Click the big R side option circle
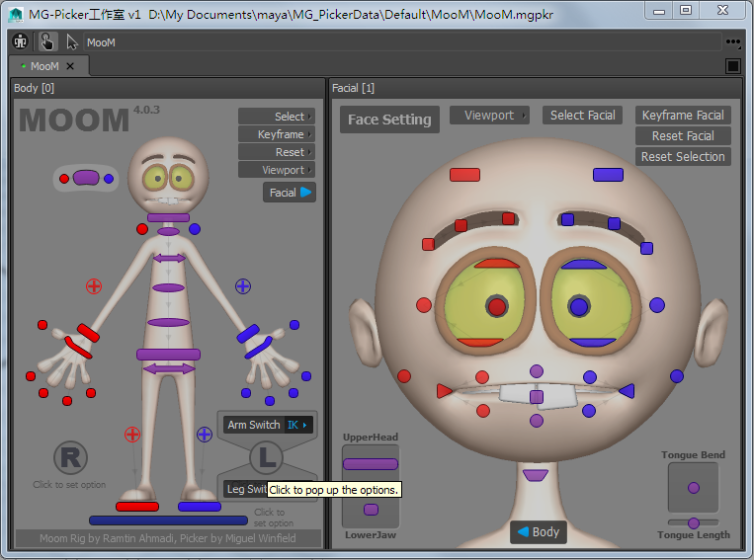Viewport: 754px width, 560px height. (70, 457)
